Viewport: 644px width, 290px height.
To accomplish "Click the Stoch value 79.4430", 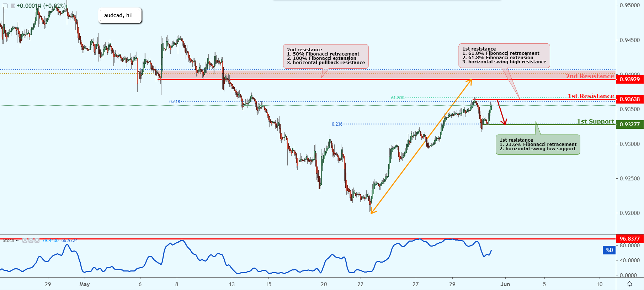I will click(50, 241).
